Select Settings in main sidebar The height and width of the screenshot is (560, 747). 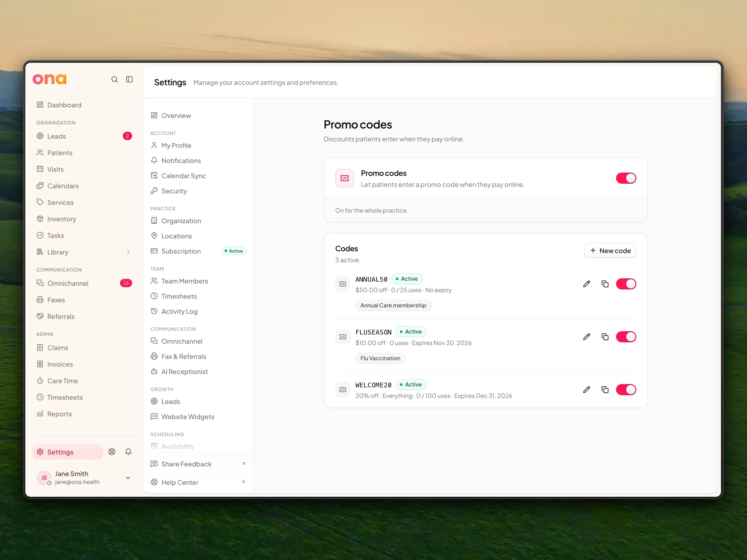tap(68, 452)
